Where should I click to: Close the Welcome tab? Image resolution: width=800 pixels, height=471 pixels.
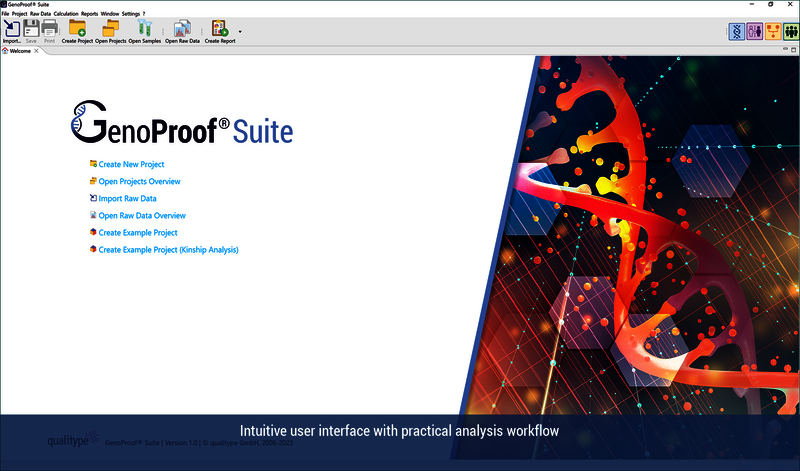coord(36,51)
